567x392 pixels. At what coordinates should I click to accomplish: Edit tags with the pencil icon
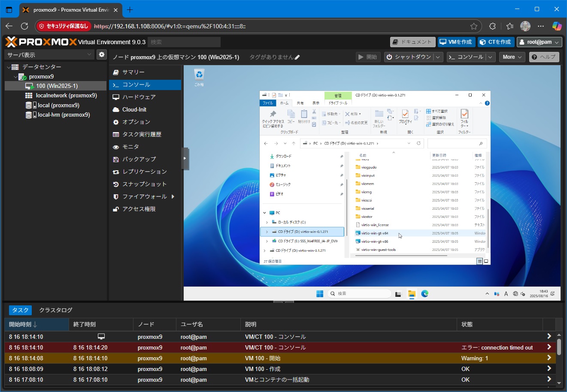(297, 57)
